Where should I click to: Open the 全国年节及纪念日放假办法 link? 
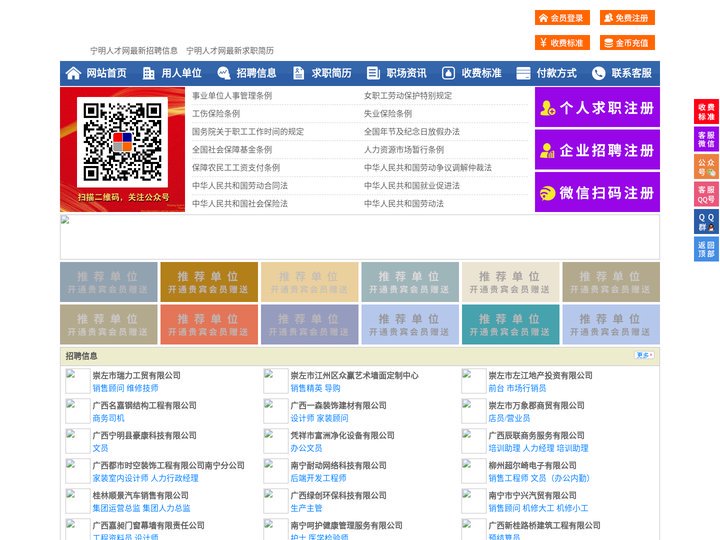(x=412, y=131)
